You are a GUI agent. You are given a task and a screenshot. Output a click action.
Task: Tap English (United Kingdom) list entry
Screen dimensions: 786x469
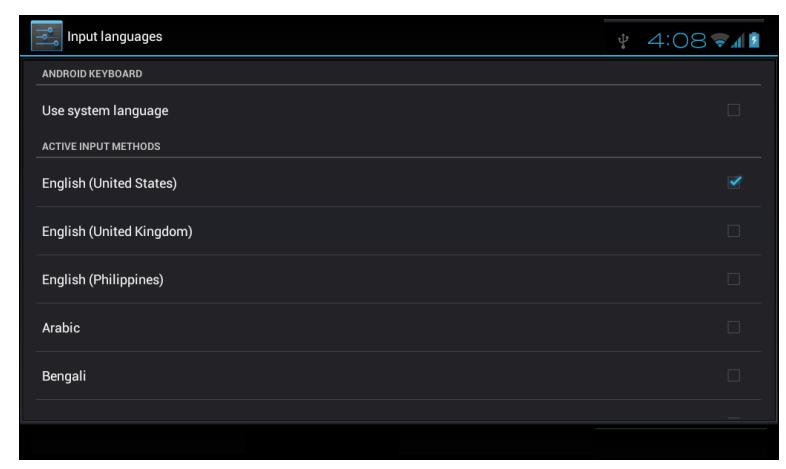[399, 231]
